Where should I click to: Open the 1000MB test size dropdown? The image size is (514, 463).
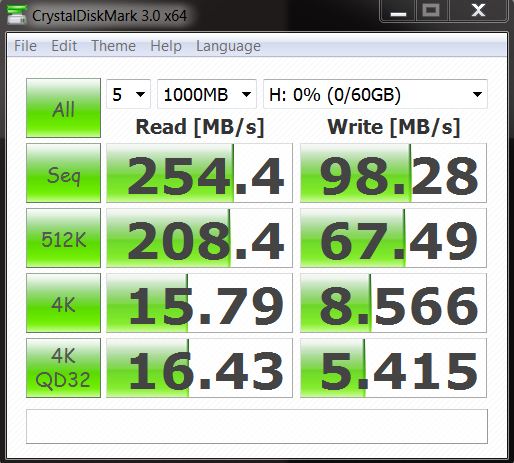(207, 94)
